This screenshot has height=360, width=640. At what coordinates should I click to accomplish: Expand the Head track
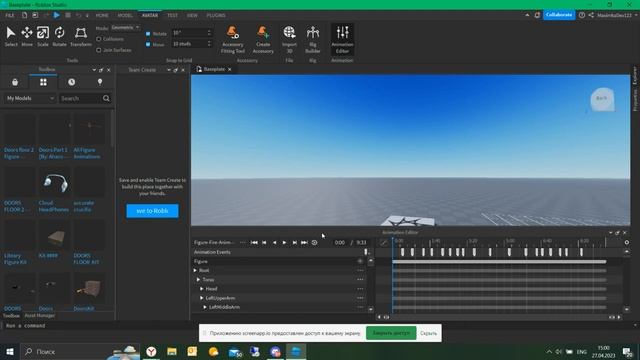tap(202, 289)
